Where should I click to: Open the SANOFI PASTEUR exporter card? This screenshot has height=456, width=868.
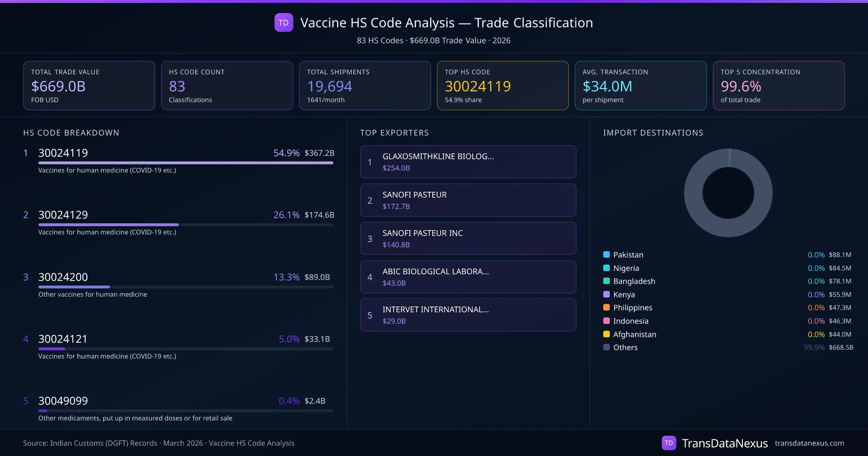click(x=468, y=200)
